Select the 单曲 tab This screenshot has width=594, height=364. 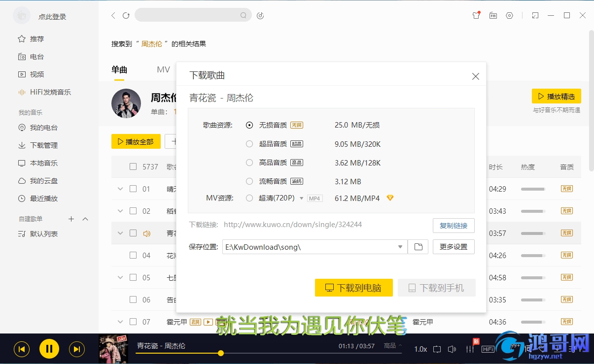click(119, 69)
